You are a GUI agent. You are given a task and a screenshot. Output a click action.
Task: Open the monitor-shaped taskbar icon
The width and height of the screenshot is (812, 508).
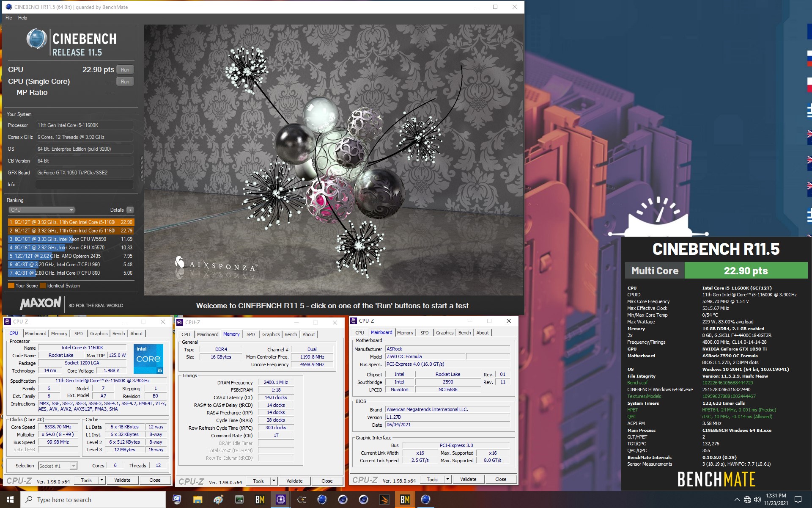177,500
